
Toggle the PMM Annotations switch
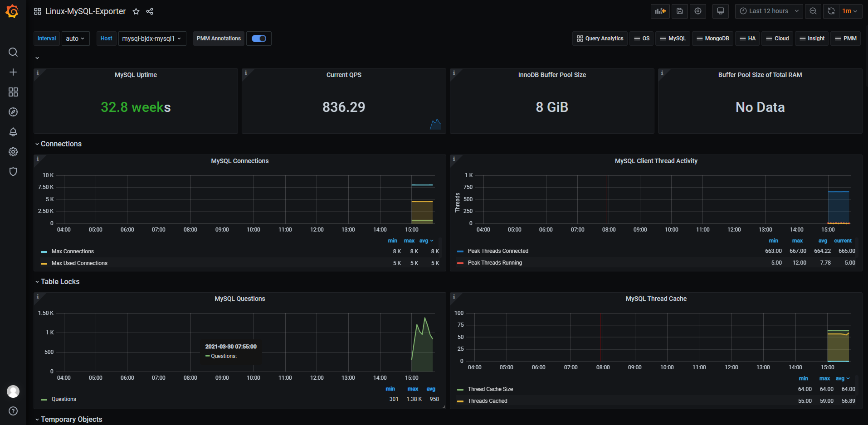point(259,39)
